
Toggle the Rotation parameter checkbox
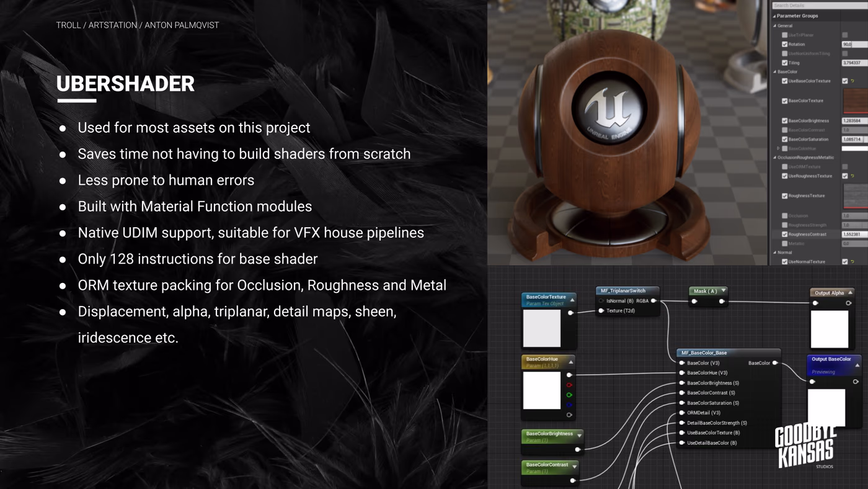click(x=785, y=45)
